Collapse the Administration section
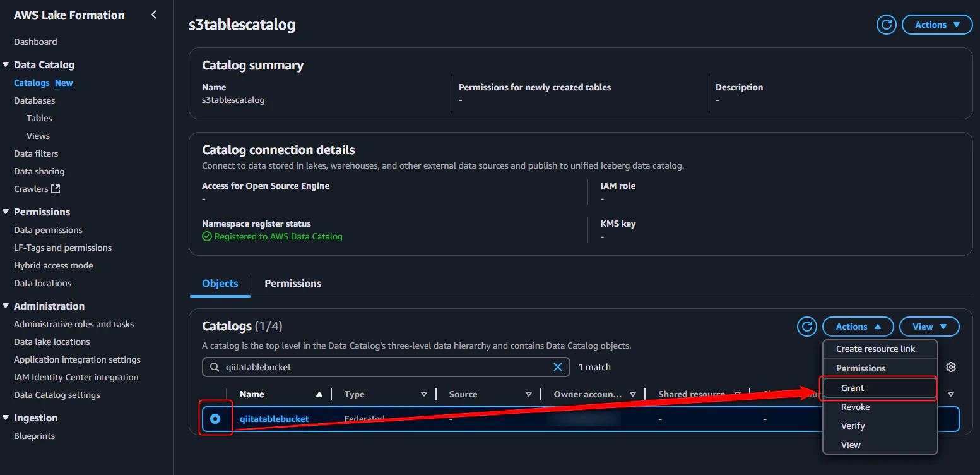The image size is (980, 475). [x=6, y=306]
